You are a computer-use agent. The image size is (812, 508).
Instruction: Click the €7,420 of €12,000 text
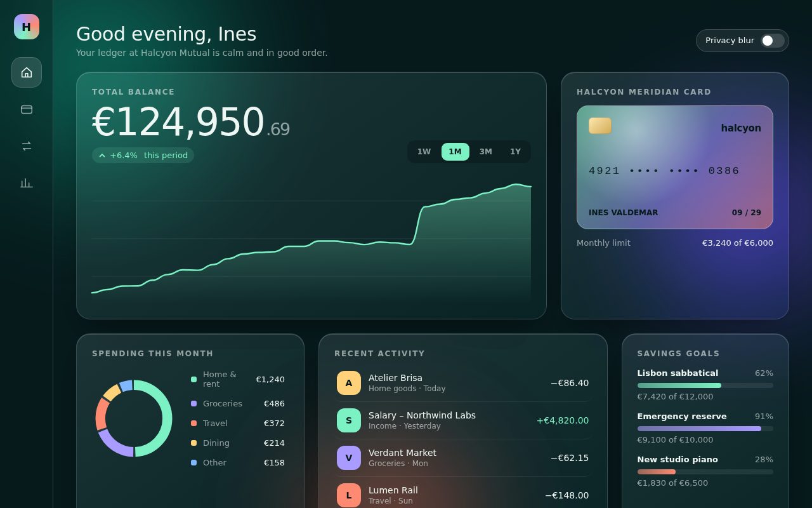point(675,397)
